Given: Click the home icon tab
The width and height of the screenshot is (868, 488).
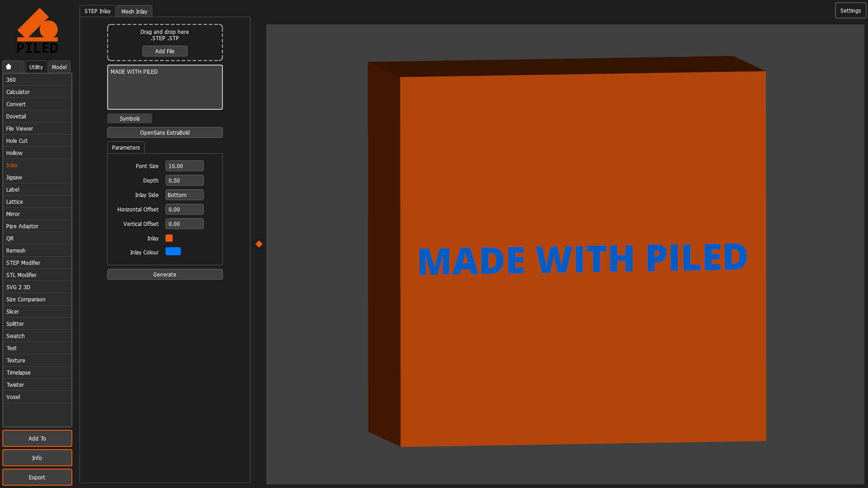Looking at the screenshot, I should pyautogui.click(x=13, y=67).
